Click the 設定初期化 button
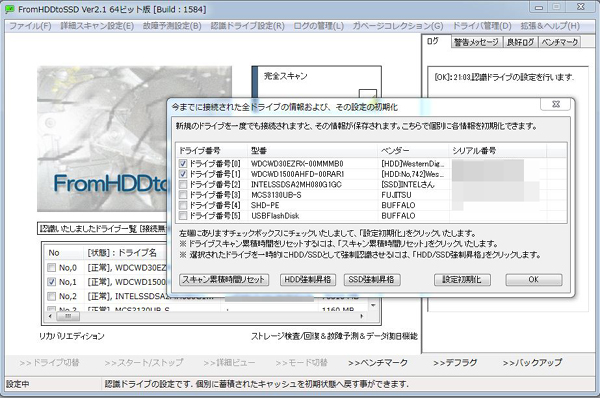 [x=462, y=280]
